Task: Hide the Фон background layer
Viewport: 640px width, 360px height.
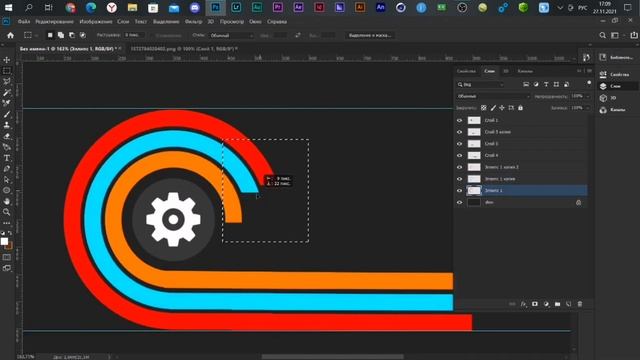Action: pos(460,202)
